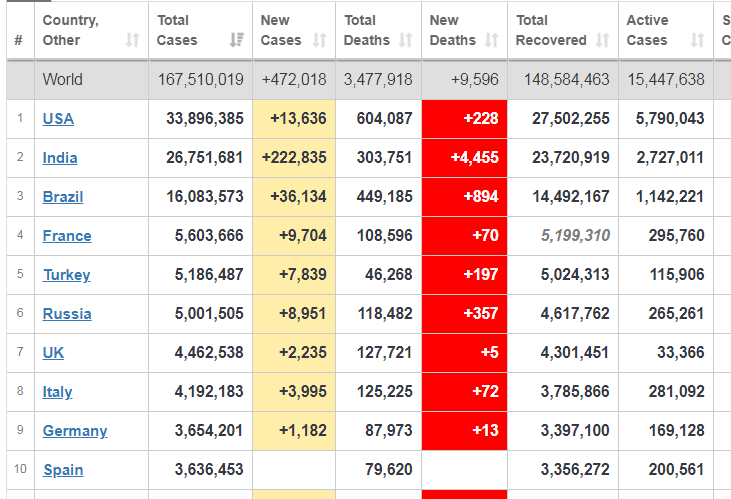731x499 pixels.
Task: Click USA new deaths +228 cell
Action: pyautogui.click(x=464, y=118)
